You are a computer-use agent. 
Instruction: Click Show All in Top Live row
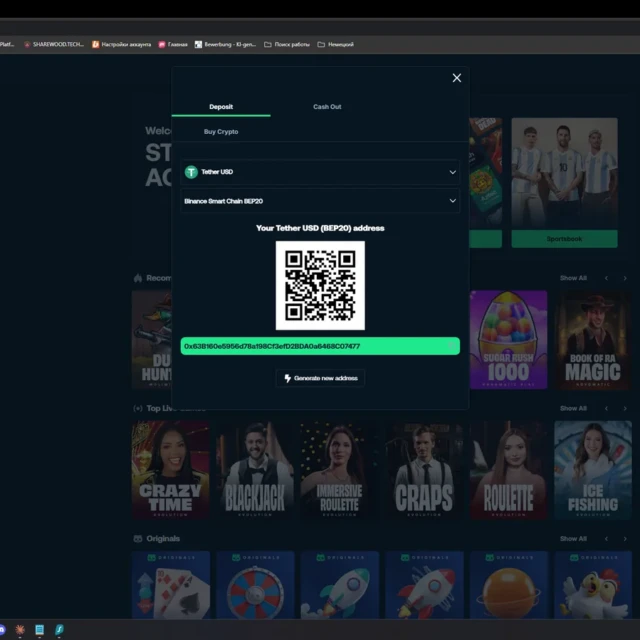573,408
